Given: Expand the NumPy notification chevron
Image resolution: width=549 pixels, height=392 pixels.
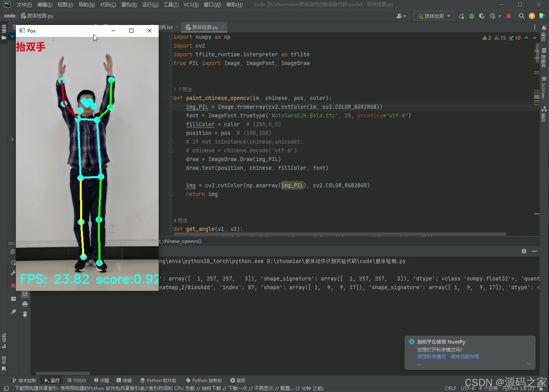Looking at the screenshot, I should click(529, 363).
